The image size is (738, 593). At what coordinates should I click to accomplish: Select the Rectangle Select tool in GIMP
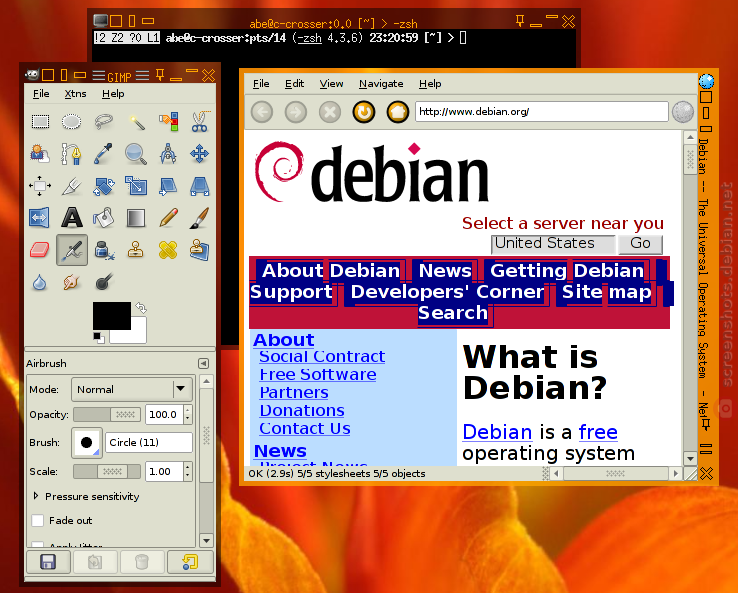40,122
